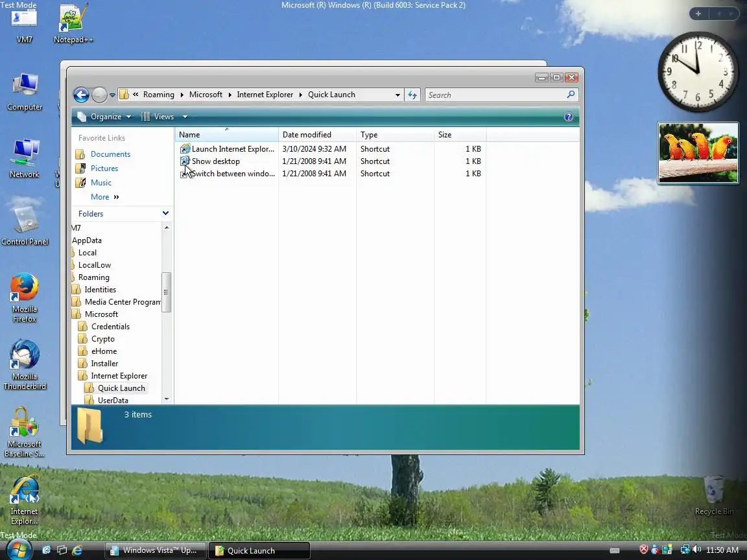
Task: Click Roaming in the address breadcrumb
Action: pos(159,94)
